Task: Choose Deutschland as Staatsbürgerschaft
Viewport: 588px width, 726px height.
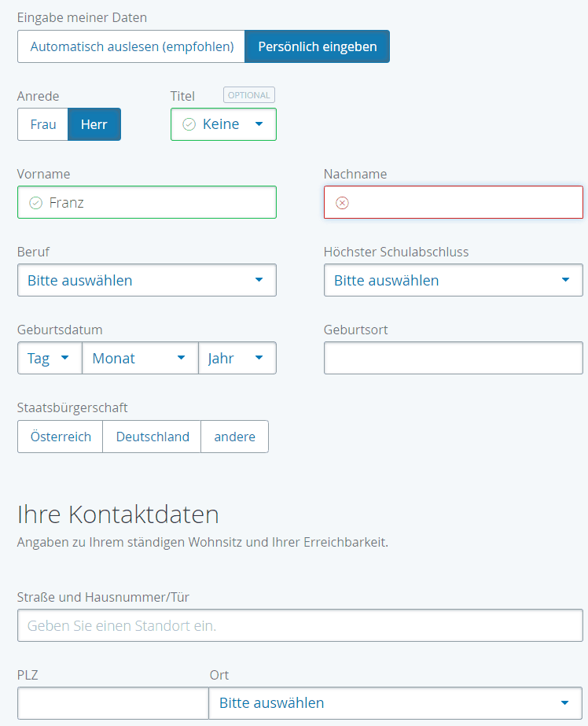Action: [153, 437]
